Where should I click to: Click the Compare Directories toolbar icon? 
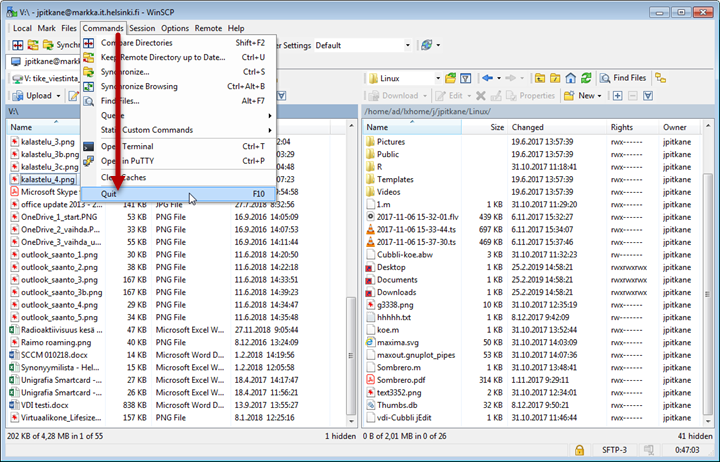coord(19,45)
